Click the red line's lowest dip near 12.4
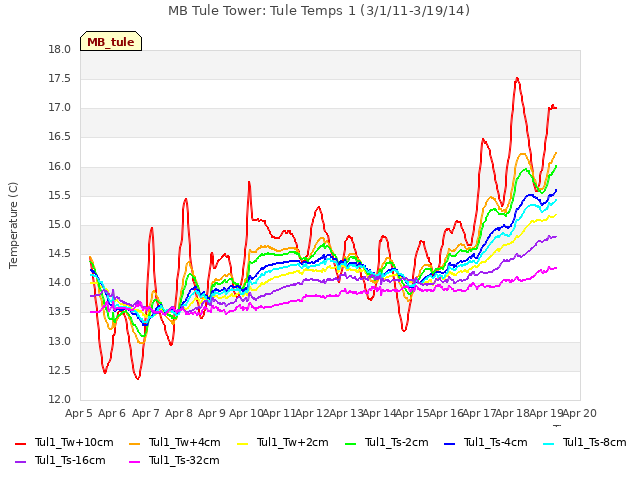The image size is (640, 480). (138, 378)
